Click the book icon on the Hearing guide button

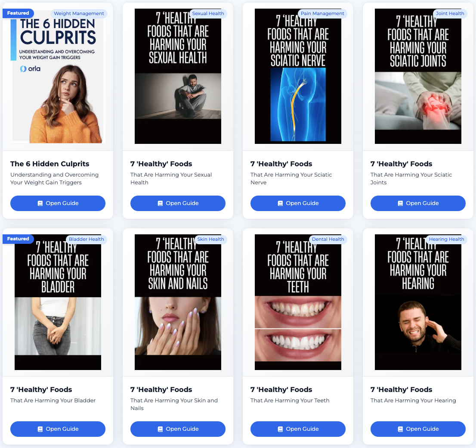click(x=400, y=429)
